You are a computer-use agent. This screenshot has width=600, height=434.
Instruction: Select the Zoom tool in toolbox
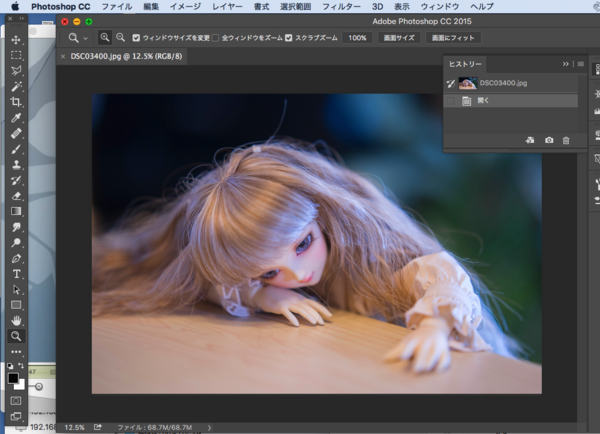[x=16, y=336]
